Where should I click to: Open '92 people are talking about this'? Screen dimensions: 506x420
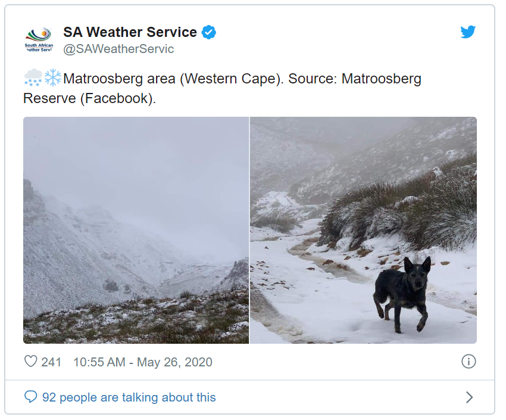[129, 397]
